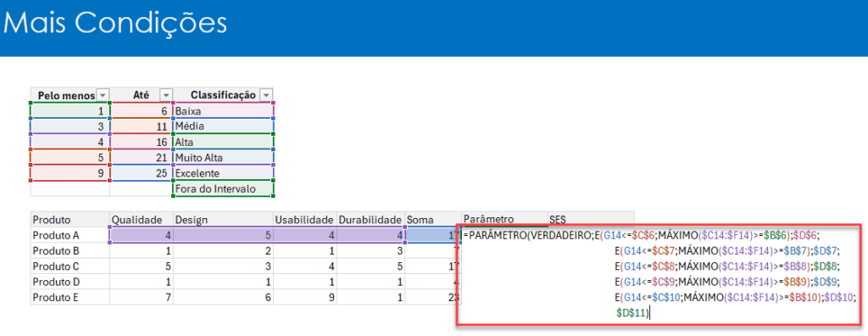Select the Até value 11 cell

pos(142,126)
